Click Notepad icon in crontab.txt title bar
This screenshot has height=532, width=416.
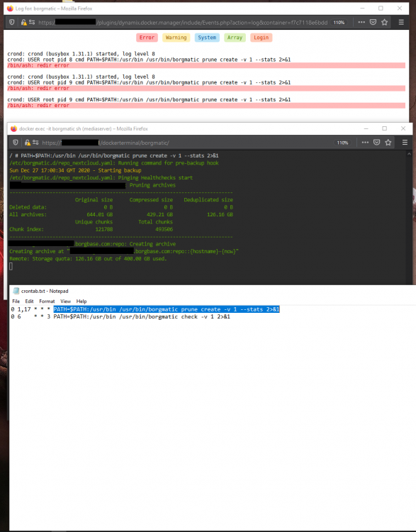pyautogui.click(x=16, y=291)
